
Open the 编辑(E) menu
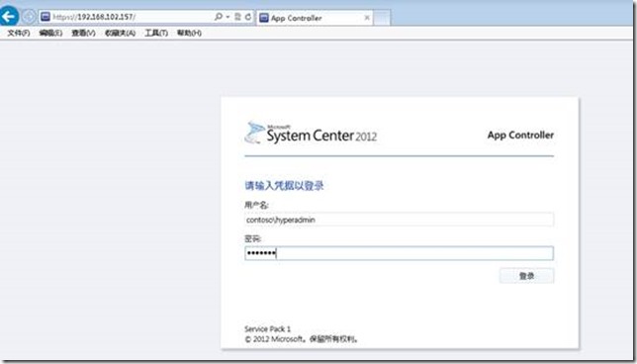[50, 33]
